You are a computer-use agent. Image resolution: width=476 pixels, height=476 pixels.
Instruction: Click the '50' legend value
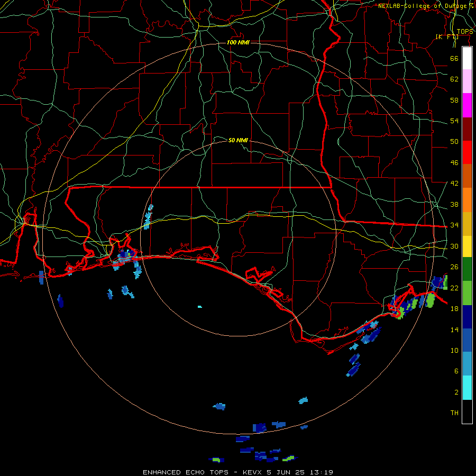tap(454, 141)
